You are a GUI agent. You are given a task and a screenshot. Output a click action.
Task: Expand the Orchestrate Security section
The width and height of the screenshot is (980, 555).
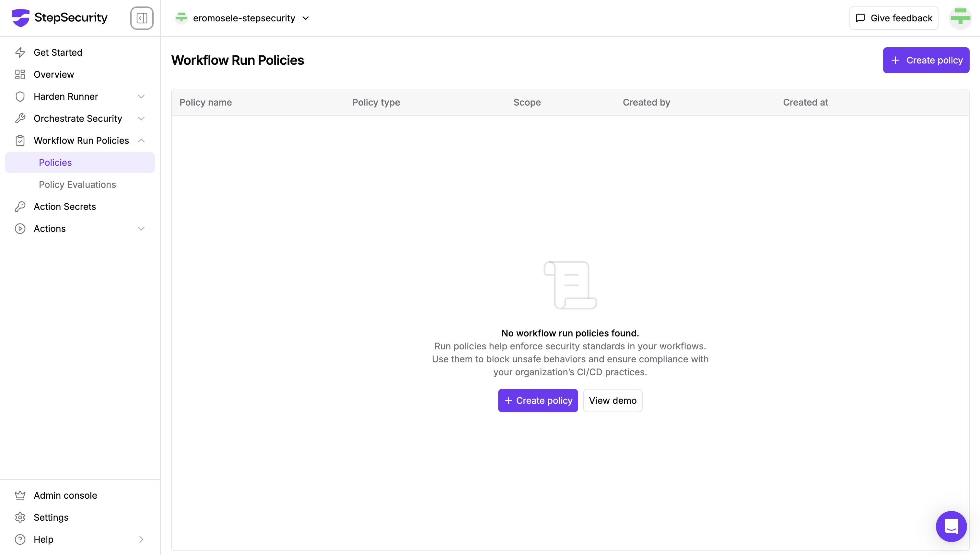[x=141, y=119]
